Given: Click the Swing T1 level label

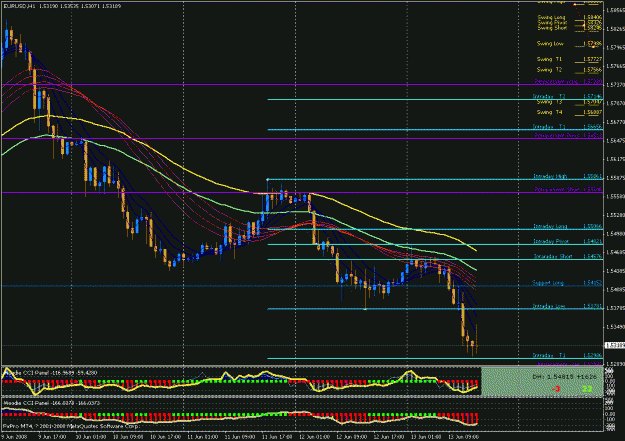Looking at the screenshot, I should (x=549, y=59).
